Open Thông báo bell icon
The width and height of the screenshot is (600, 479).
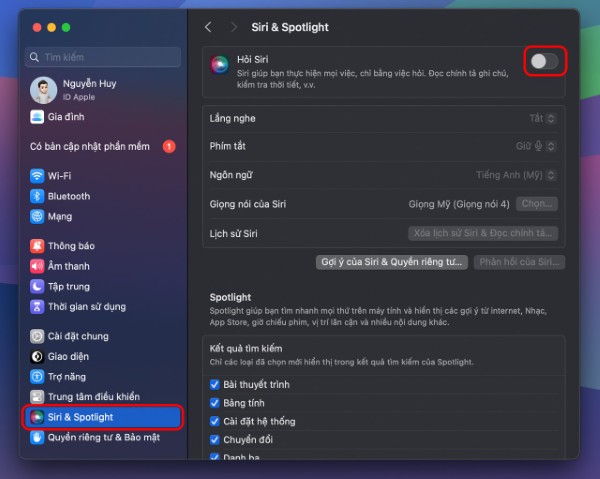37,246
